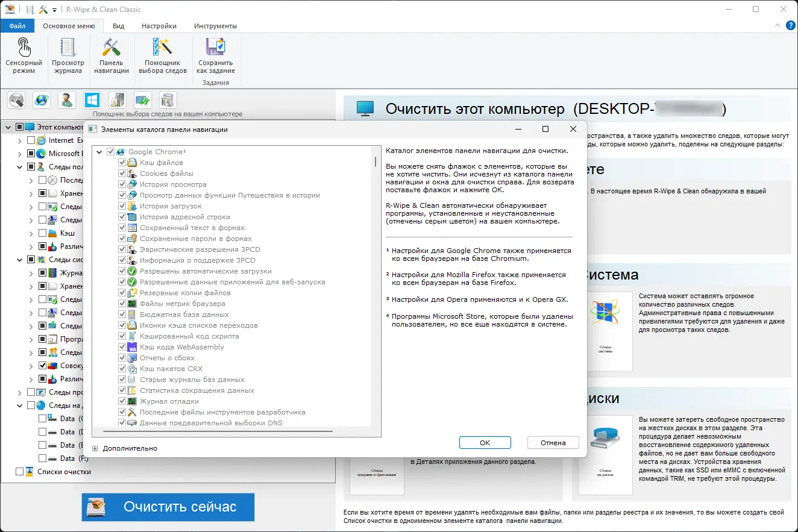Click the Кэш файлов item icon
This screenshot has height=532, width=798.
click(x=132, y=163)
